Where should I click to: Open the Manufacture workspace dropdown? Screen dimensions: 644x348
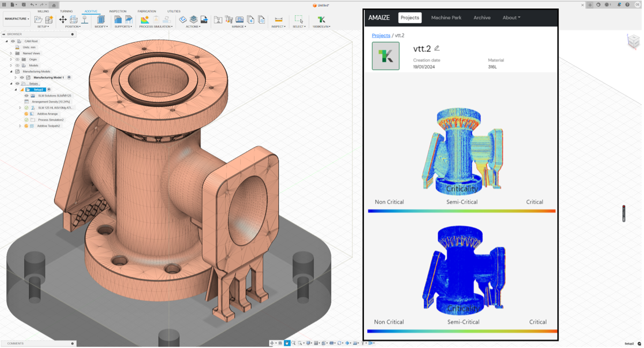point(17,19)
